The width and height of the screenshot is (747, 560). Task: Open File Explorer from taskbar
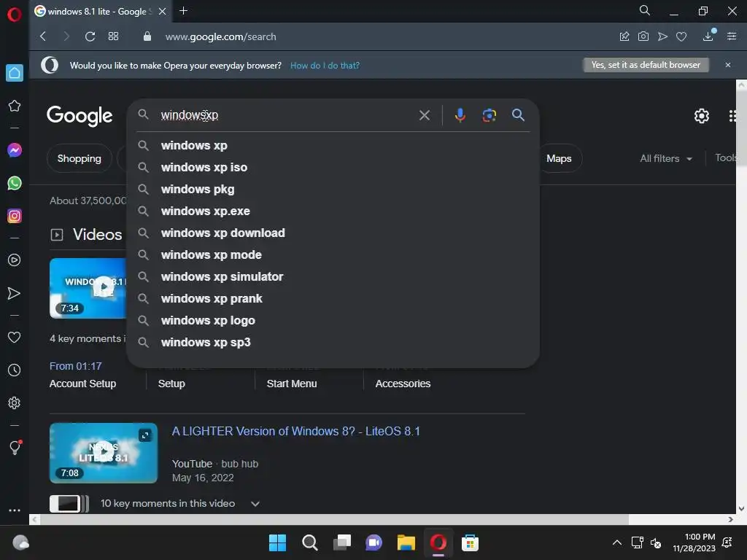coord(406,542)
